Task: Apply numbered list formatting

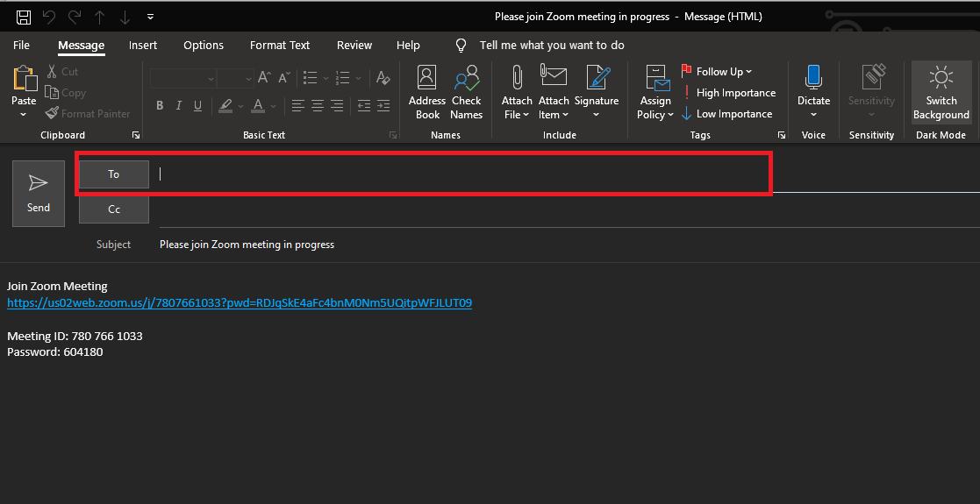Action: 342,78
